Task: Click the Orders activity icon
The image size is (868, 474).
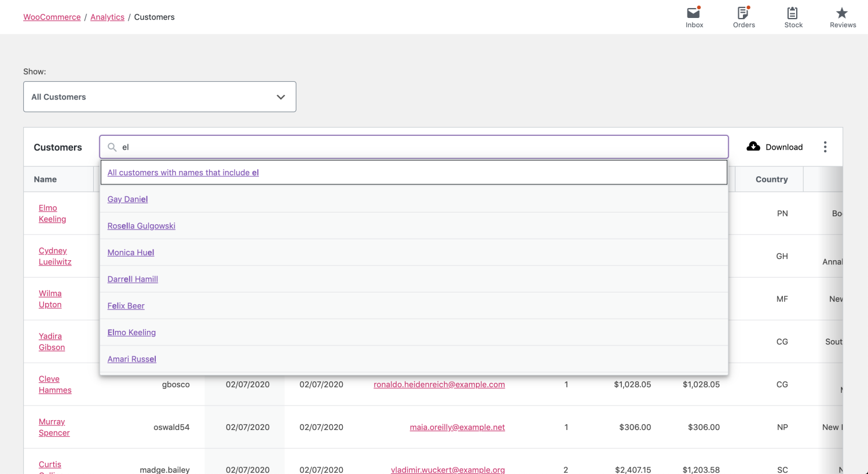Action: tap(744, 13)
